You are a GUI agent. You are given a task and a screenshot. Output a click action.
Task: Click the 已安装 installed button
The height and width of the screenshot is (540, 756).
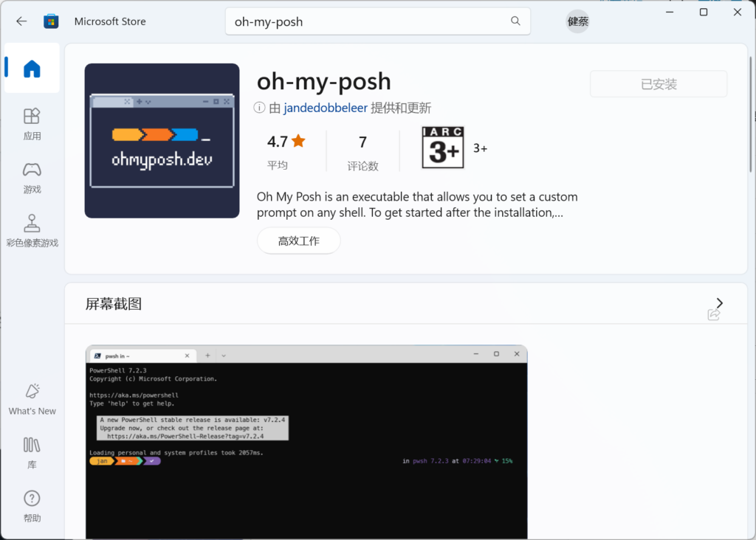point(659,84)
